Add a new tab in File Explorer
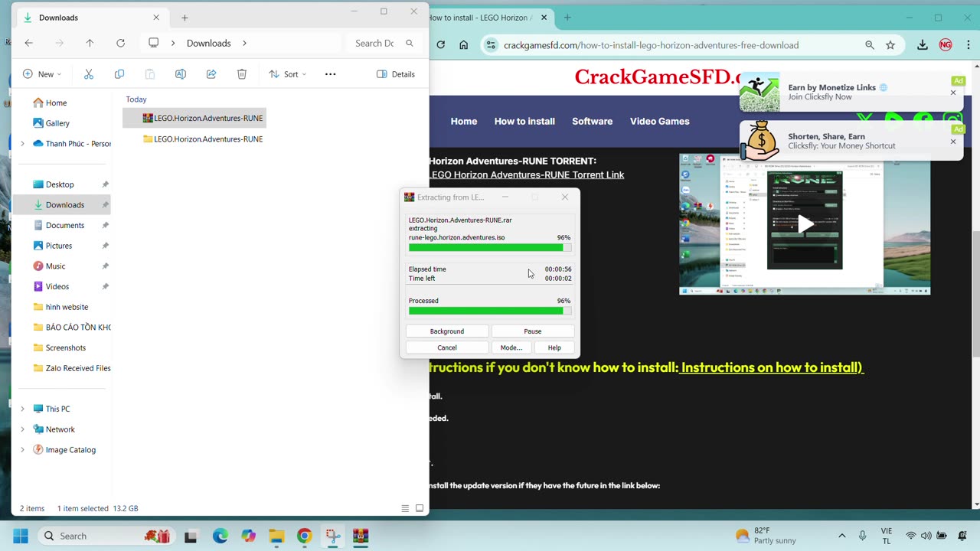The image size is (980, 551). click(x=185, y=18)
